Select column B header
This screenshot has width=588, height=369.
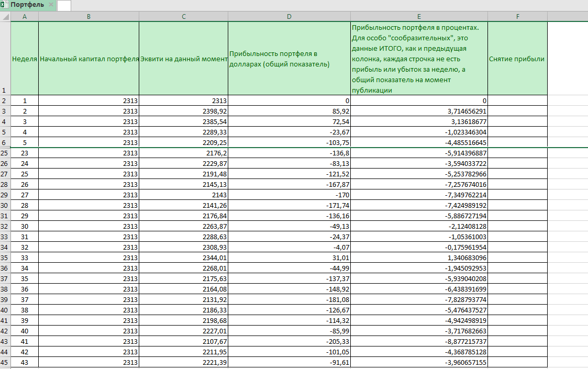tap(88, 17)
